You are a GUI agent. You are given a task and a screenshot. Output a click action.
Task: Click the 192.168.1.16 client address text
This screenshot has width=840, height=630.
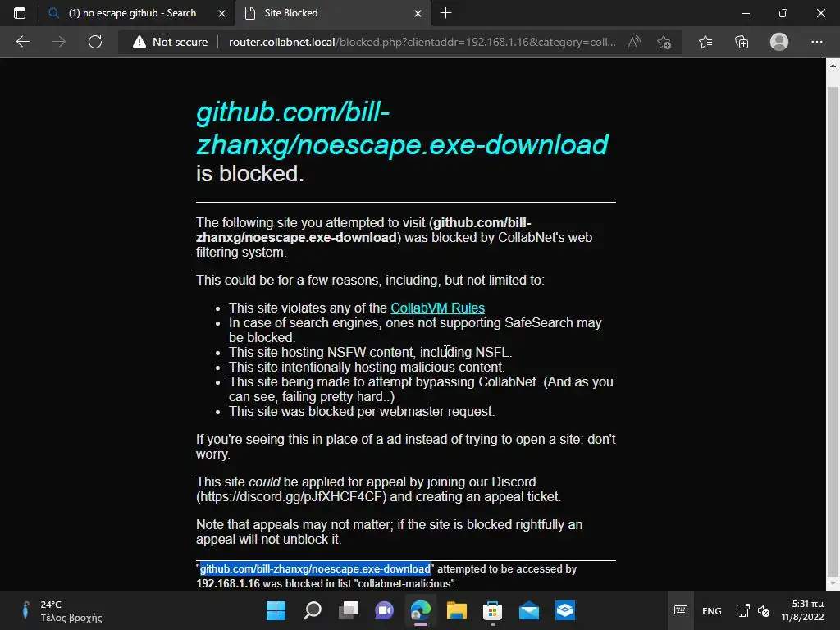228,583
